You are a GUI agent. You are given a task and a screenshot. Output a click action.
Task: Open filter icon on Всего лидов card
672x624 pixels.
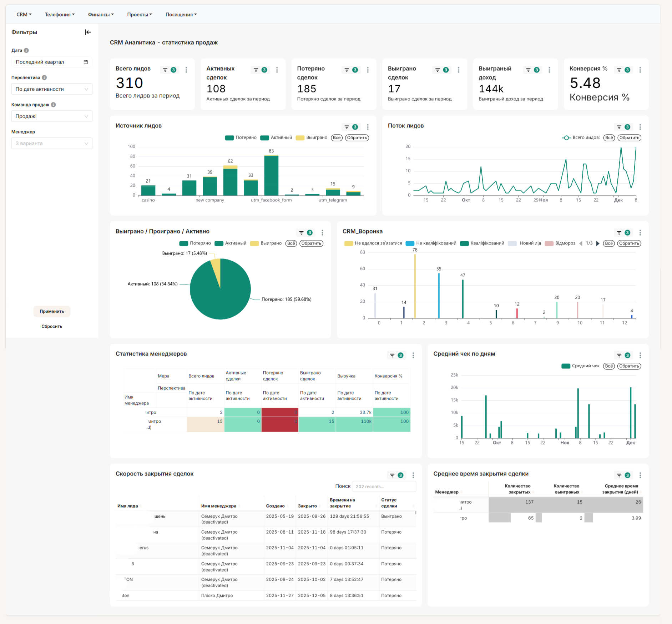[165, 70]
